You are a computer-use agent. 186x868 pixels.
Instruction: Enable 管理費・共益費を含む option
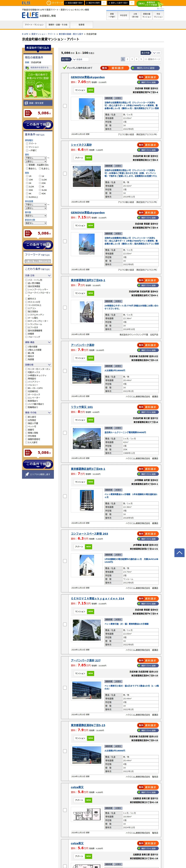[27, 165]
